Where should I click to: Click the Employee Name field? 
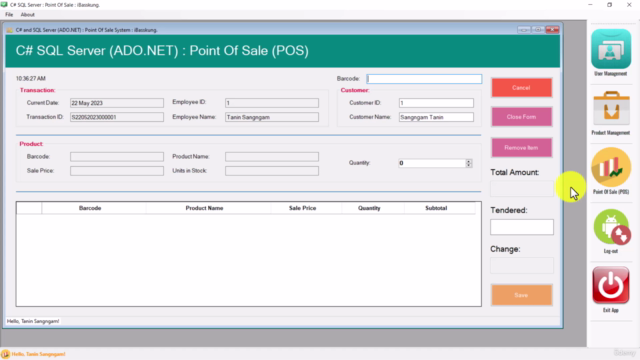coord(272,117)
